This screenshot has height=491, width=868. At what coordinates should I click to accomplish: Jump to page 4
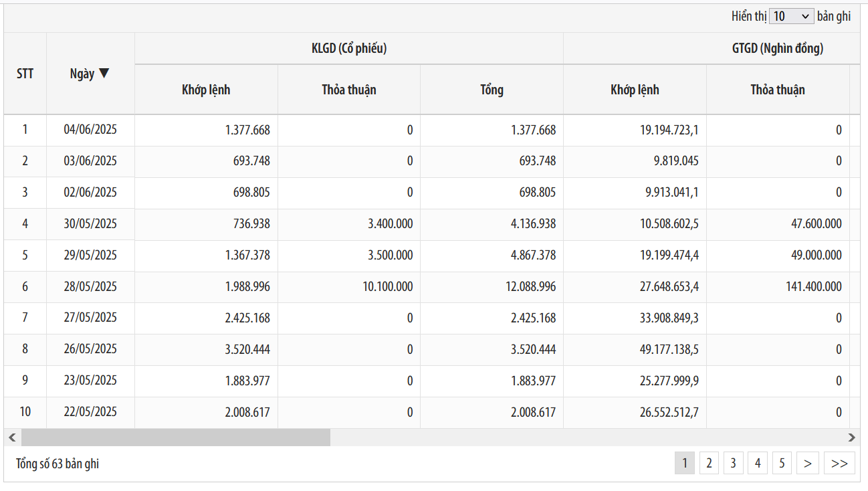tap(758, 463)
